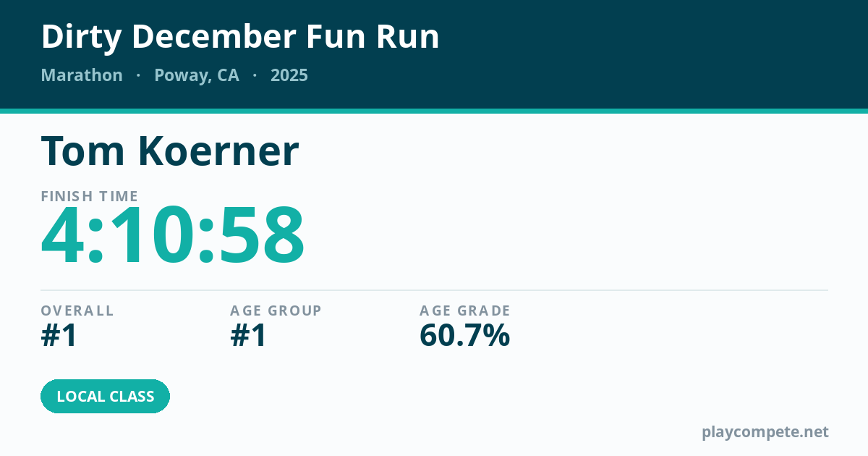Click the AGE GROUP label

click(x=276, y=311)
